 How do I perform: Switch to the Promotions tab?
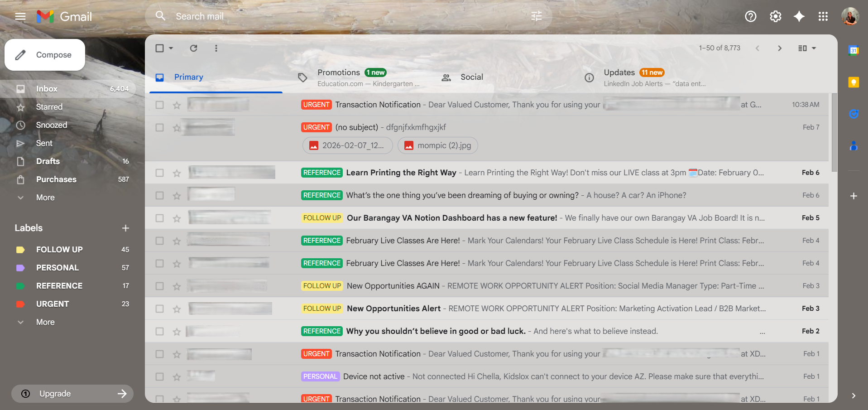tap(360, 77)
